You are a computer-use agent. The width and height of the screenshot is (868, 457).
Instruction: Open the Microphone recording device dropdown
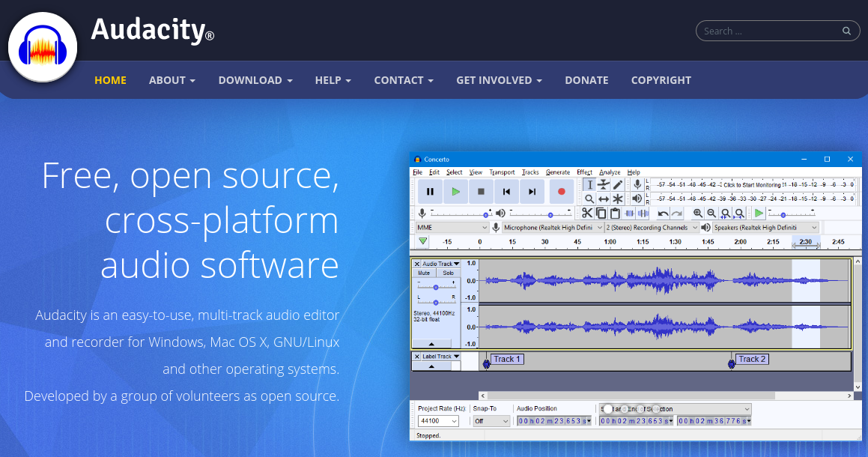tap(553, 228)
